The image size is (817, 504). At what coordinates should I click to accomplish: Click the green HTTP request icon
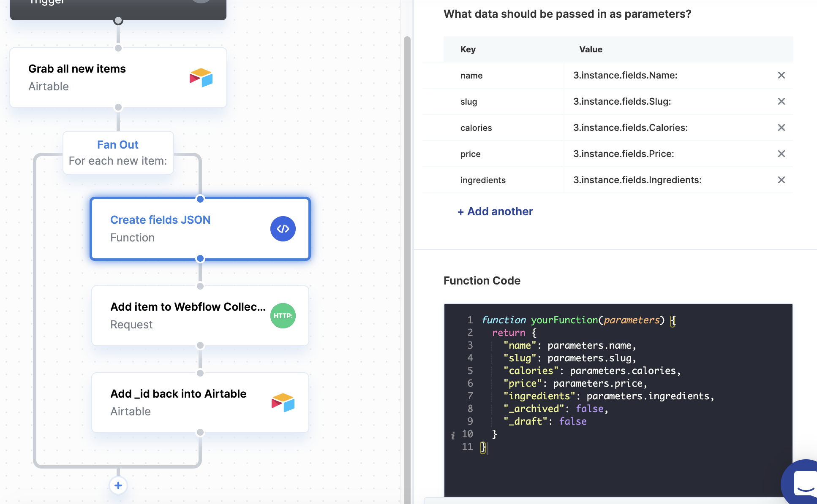(283, 316)
